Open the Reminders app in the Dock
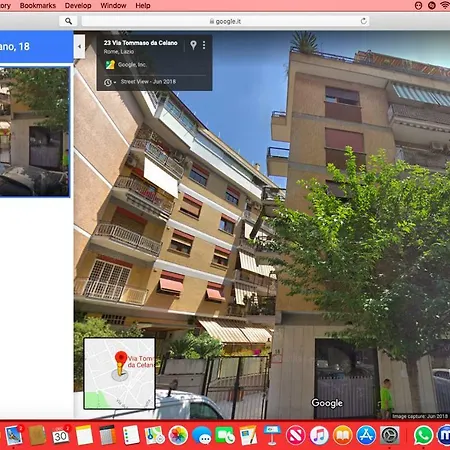This screenshot has width=450, height=450. point(131,435)
